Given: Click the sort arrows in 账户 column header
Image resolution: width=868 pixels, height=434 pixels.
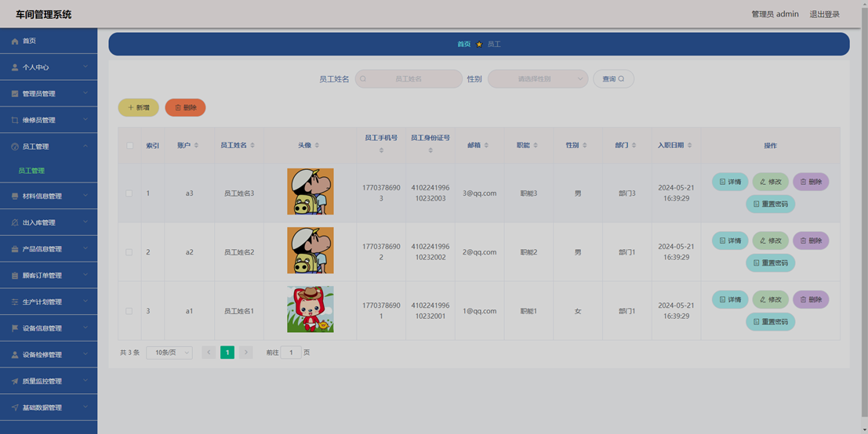Looking at the screenshot, I should pyautogui.click(x=197, y=146).
